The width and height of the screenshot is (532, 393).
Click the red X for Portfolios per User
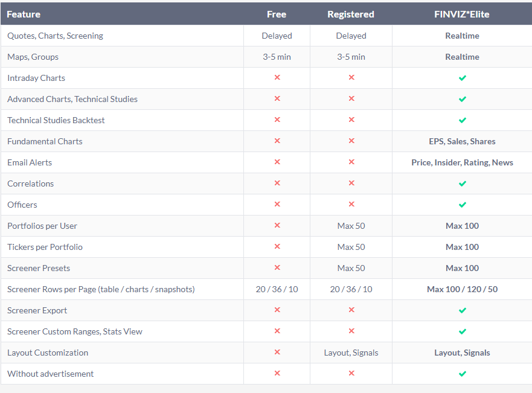[x=277, y=226]
